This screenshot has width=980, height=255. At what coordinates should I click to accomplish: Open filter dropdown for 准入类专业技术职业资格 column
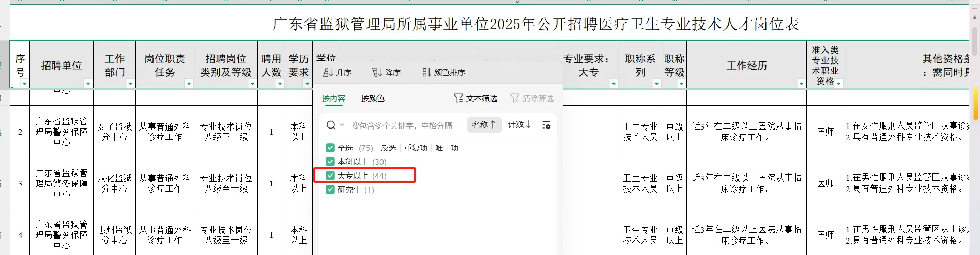pyautogui.click(x=839, y=84)
